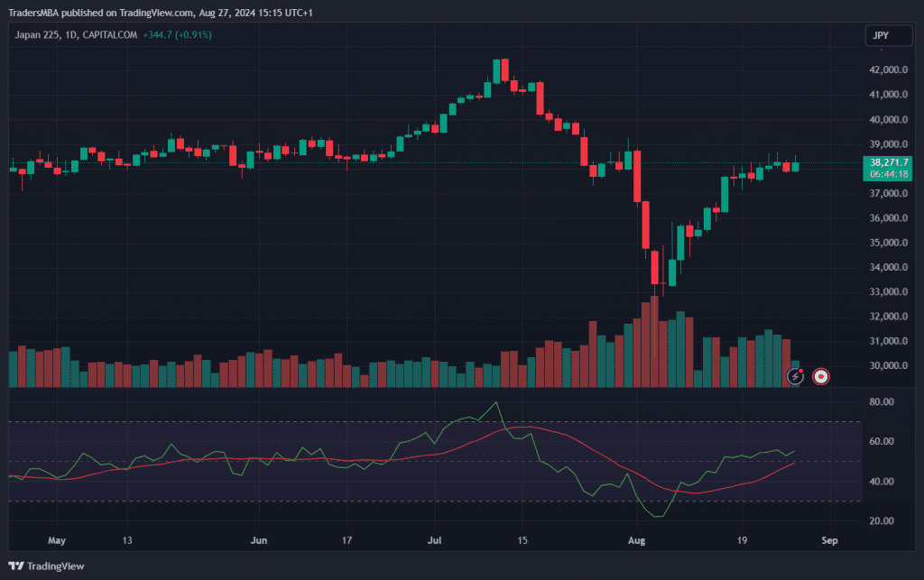This screenshot has width=924, height=580.
Task: Click the 30,000.0 price axis label
Action: pyautogui.click(x=887, y=366)
